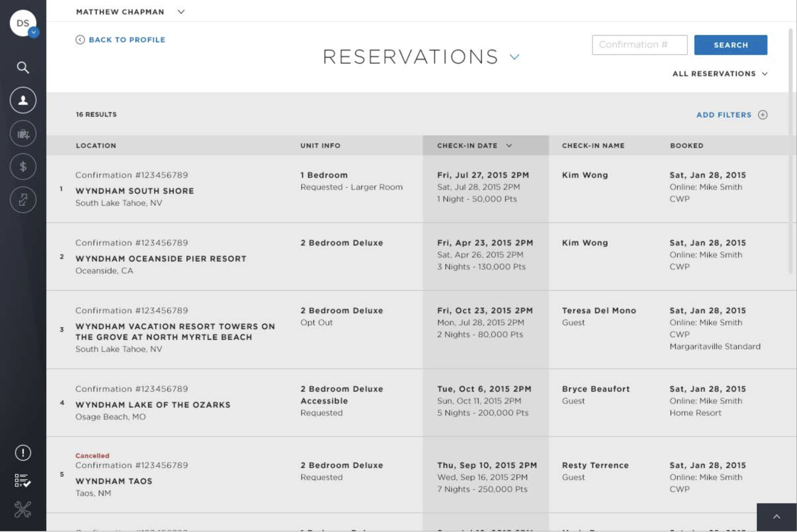The height and width of the screenshot is (532, 797).
Task: Click the add-booking briefcase icon
Action: click(x=22, y=133)
